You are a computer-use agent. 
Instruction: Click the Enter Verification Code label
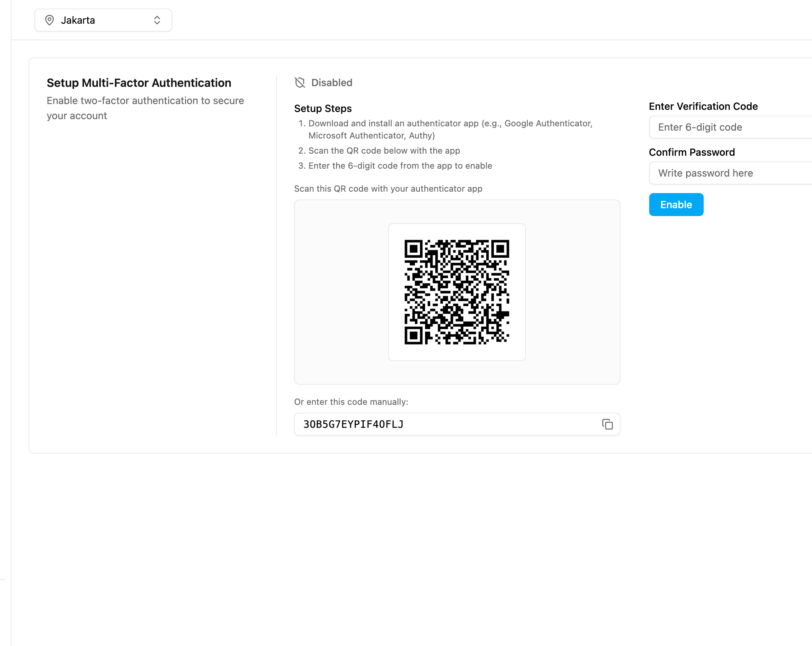click(703, 106)
